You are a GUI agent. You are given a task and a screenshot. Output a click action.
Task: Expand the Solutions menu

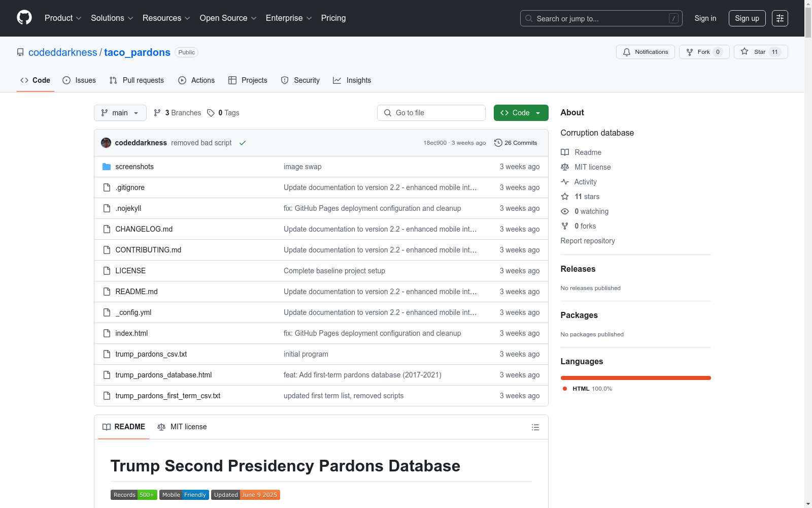tap(112, 18)
